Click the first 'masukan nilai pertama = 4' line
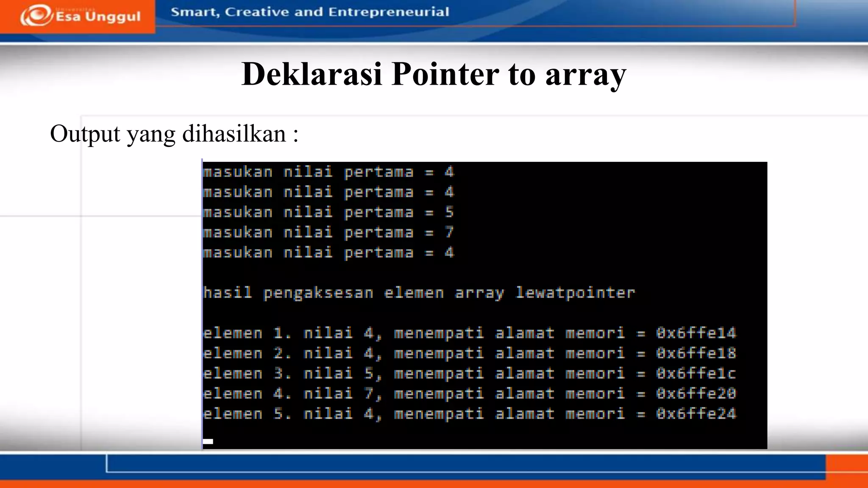This screenshot has height=488, width=868. click(328, 172)
